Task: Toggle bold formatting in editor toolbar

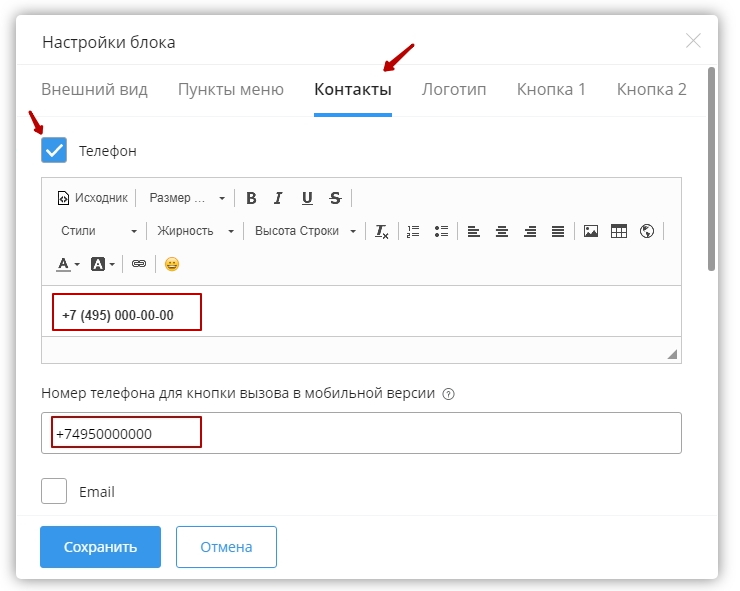Action: pyautogui.click(x=251, y=198)
